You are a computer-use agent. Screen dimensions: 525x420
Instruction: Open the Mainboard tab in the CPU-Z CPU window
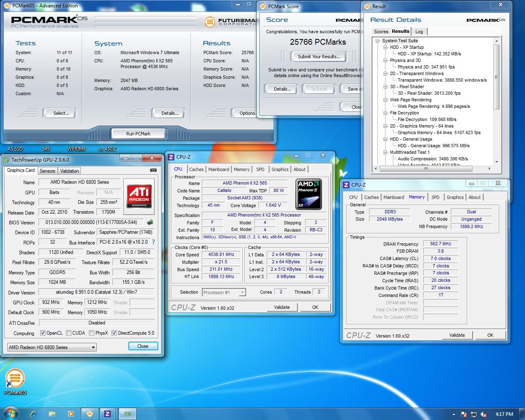219,169
